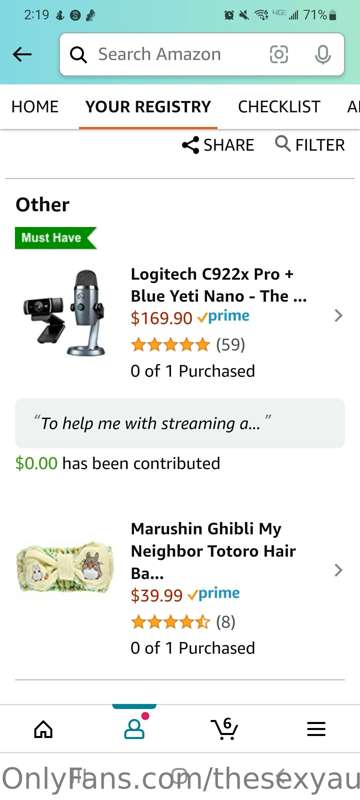This screenshot has width=360, height=800.
Task: Open camera lens search icon
Action: tap(278, 55)
